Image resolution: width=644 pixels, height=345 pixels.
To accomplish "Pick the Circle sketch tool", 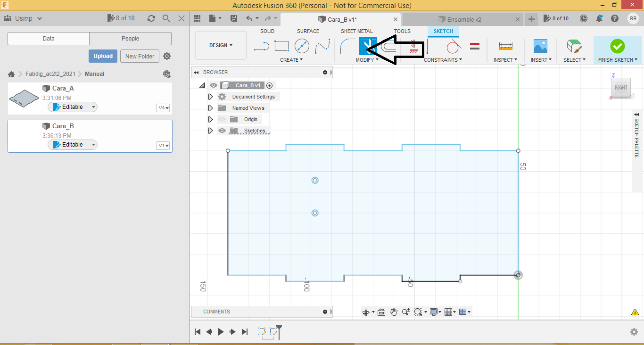I will tap(302, 46).
